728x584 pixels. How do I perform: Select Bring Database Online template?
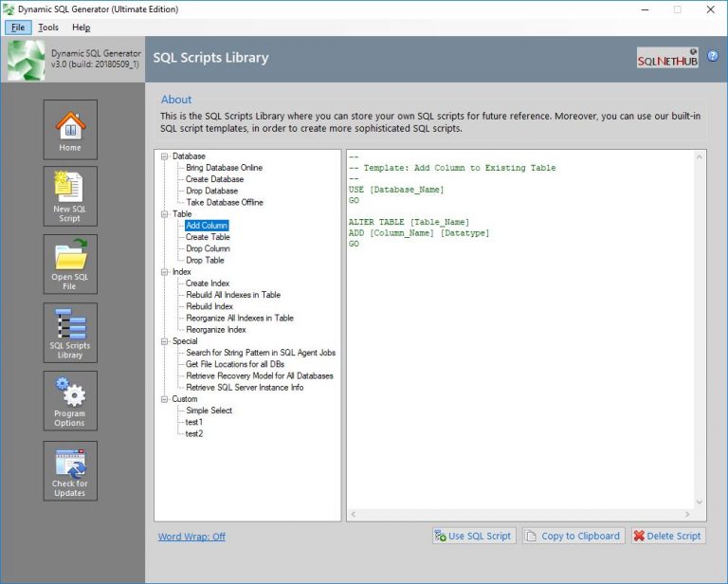pyautogui.click(x=225, y=168)
